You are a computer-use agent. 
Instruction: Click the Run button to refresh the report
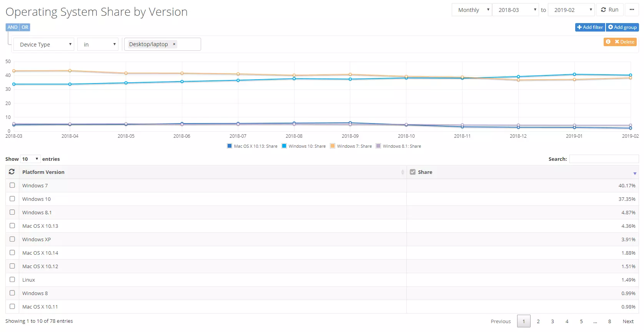pyautogui.click(x=610, y=10)
